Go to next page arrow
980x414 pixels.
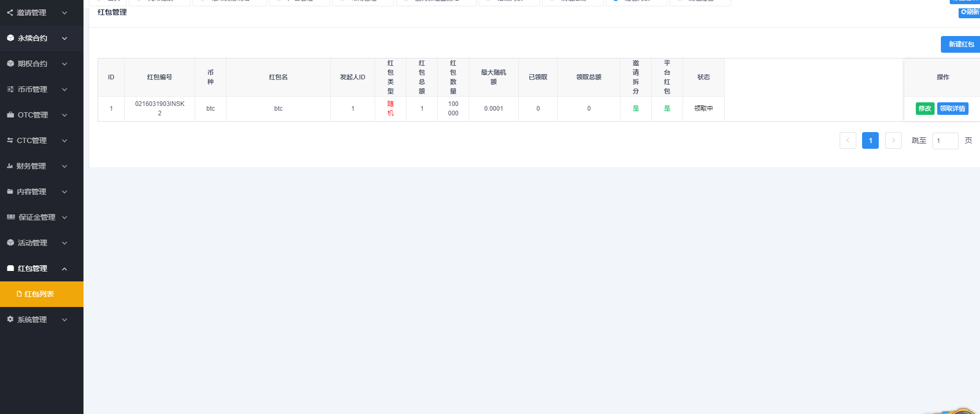point(893,140)
